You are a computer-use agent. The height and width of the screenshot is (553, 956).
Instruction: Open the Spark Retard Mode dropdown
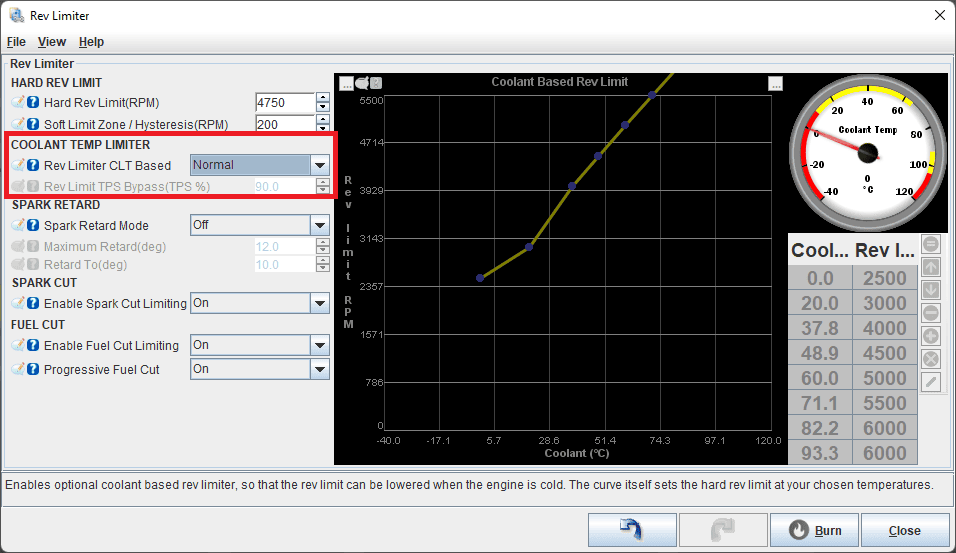[260, 225]
